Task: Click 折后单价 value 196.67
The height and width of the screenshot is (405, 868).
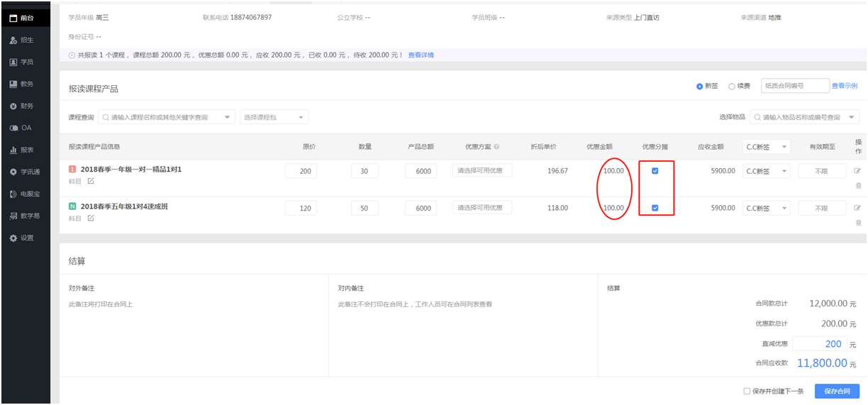Action: click(558, 171)
